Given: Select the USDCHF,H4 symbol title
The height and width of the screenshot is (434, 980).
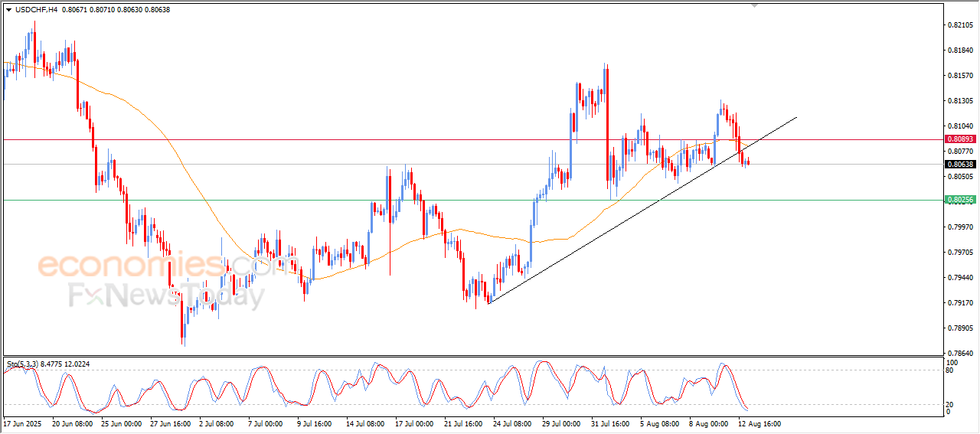Looking at the screenshot, I should (35, 9).
